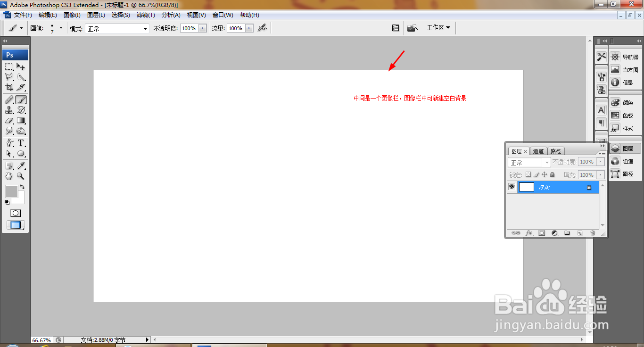Image resolution: width=644 pixels, height=347 pixels.
Task: Select the Eraser tool
Action: click(9, 121)
